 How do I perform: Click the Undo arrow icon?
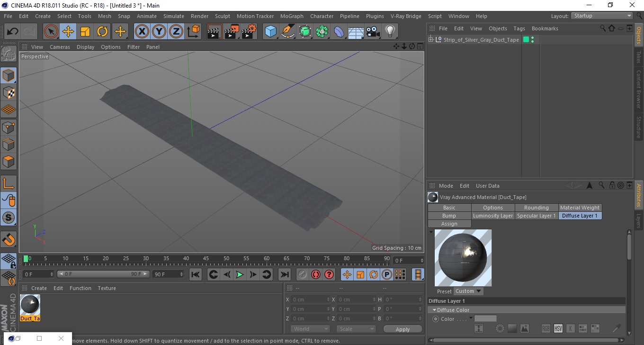[13, 32]
